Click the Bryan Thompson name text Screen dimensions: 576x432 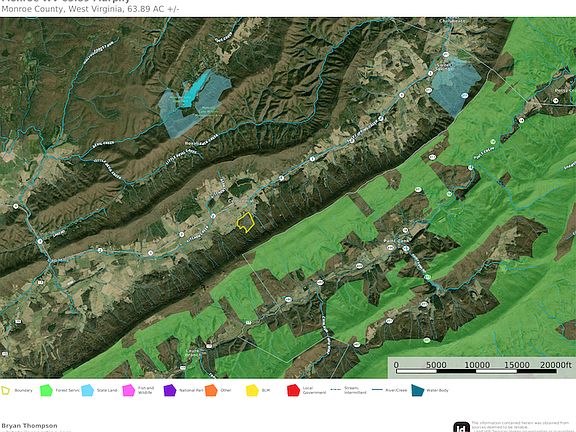29,425
